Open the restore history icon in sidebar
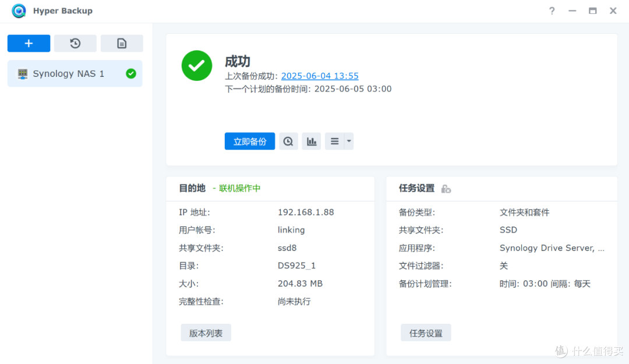Image resolution: width=629 pixels, height=364 pixels. click(75, 43)
